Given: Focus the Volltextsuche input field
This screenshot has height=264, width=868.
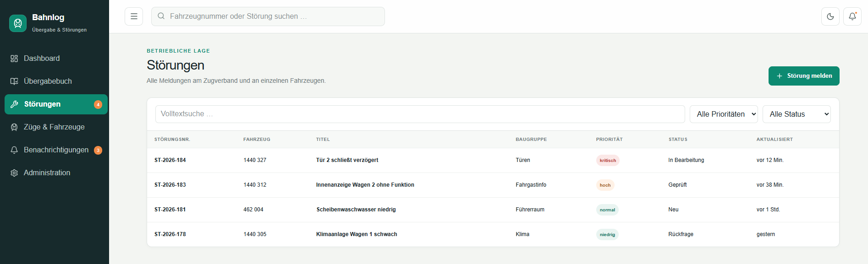Looking at the screenshot, I should click(x=420, y=114).
